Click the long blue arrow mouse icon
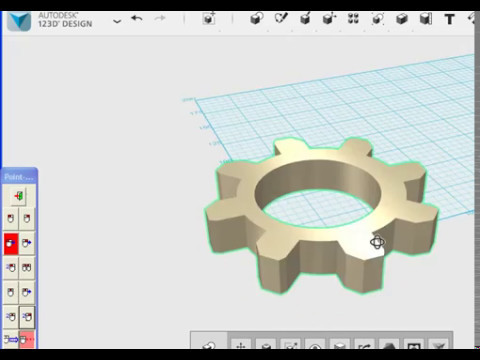The height and width of the screenshot is (360, 480). (11, 340)
